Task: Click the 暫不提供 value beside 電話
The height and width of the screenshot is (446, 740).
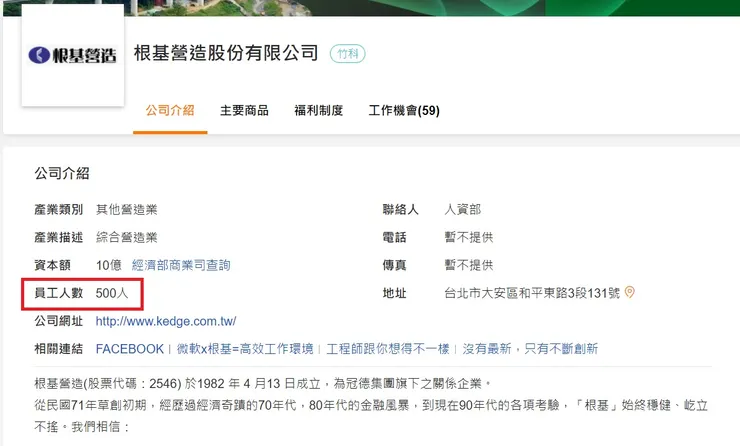Action: (469, 237)
